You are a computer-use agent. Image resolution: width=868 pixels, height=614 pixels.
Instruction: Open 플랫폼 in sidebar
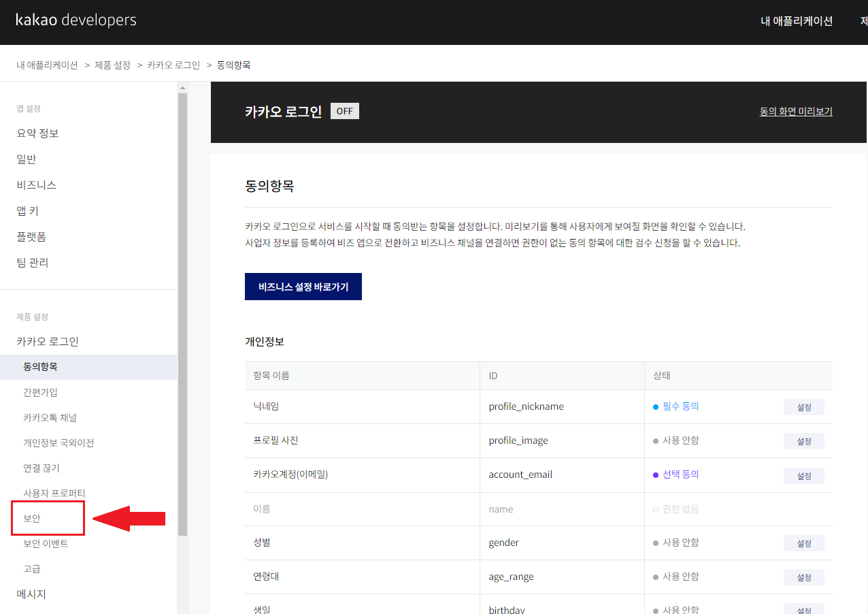31,237
